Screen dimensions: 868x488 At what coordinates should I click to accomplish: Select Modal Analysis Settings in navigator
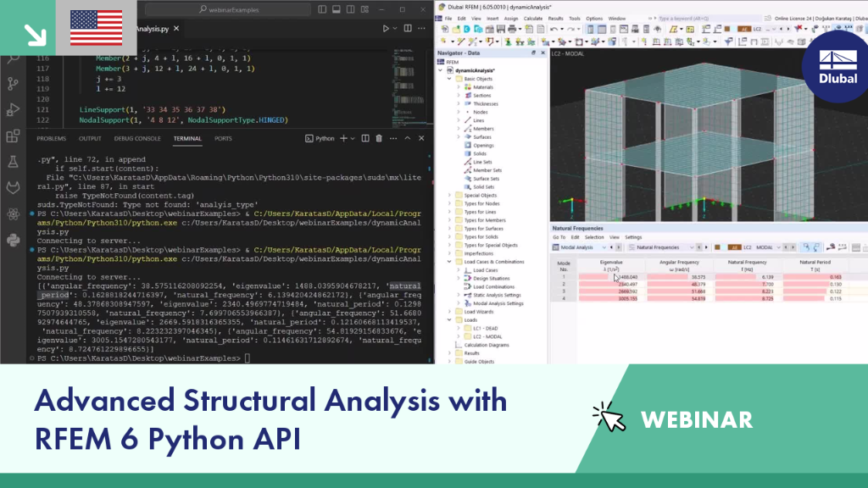click(498, 303)
